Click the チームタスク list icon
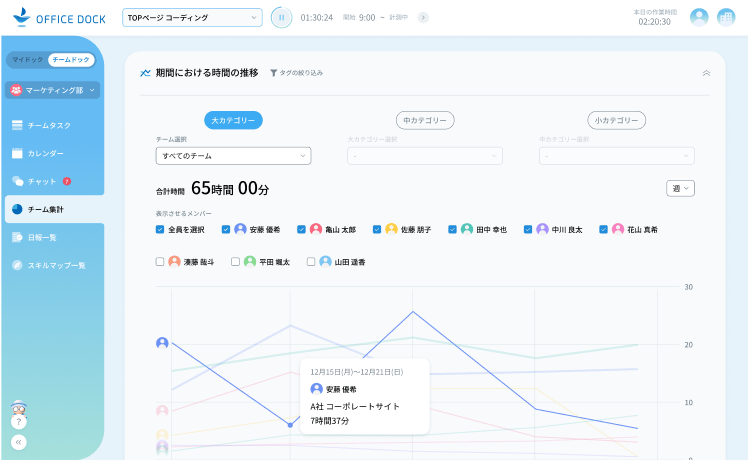The width and height of the screenshot is (748, 460). (17, 125)
